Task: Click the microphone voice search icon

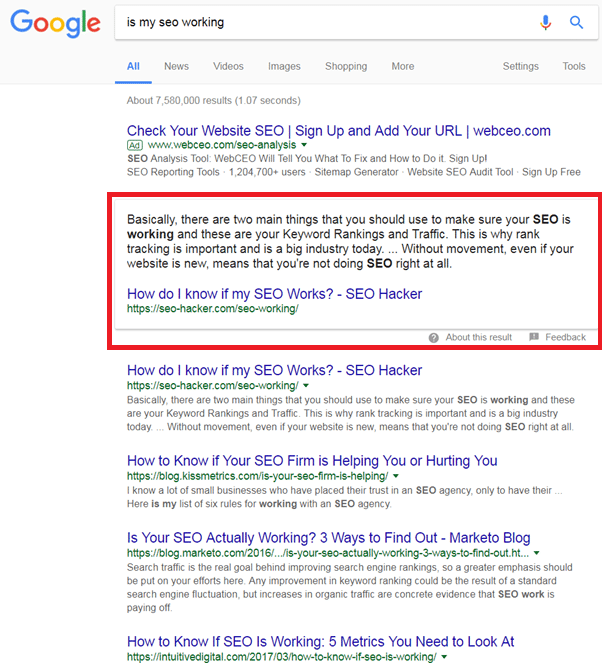Action: click(x=546, y=22)
